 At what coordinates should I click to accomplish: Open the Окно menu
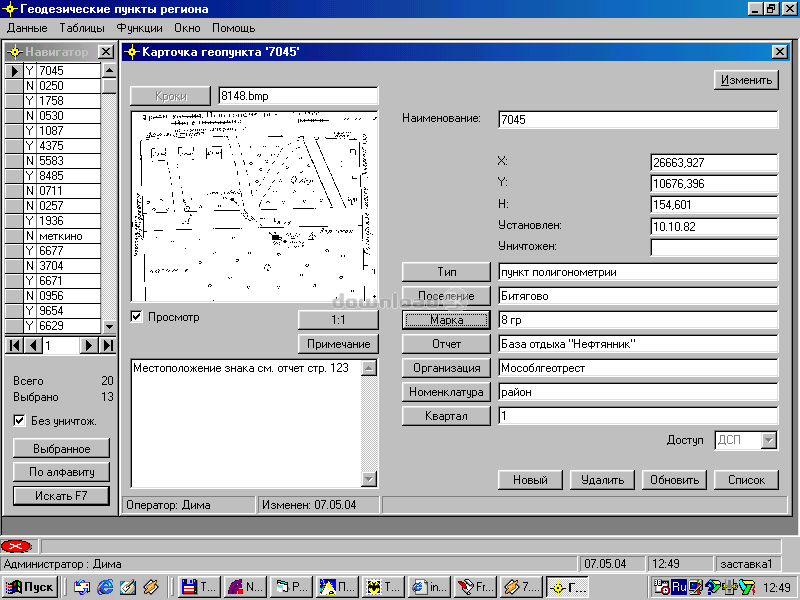[x=187, y=28]
